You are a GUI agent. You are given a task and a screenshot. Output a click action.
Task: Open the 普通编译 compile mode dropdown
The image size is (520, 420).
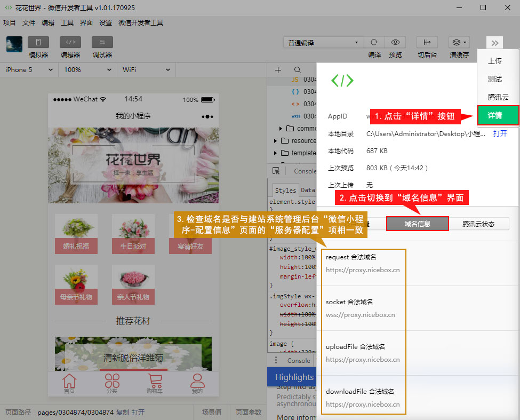tap(323, 43)
